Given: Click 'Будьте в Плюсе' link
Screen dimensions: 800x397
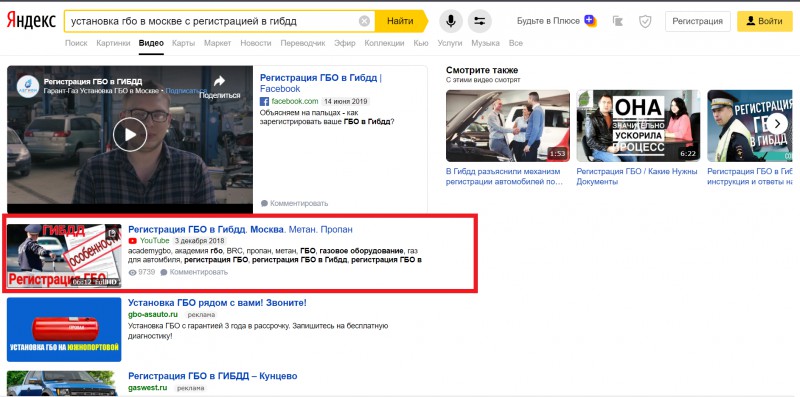Looking at the screenshot, I should point(548,21).
